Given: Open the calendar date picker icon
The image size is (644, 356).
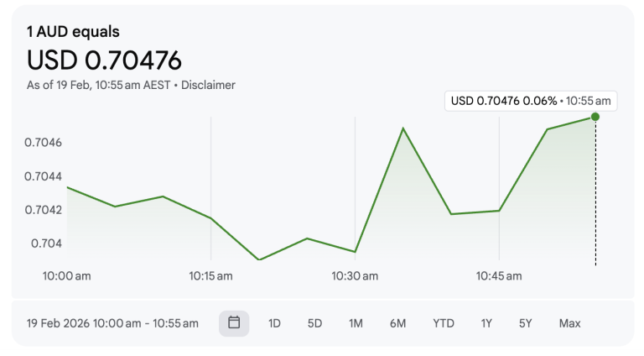Looking at the screenshot, I should coord(234,323).
